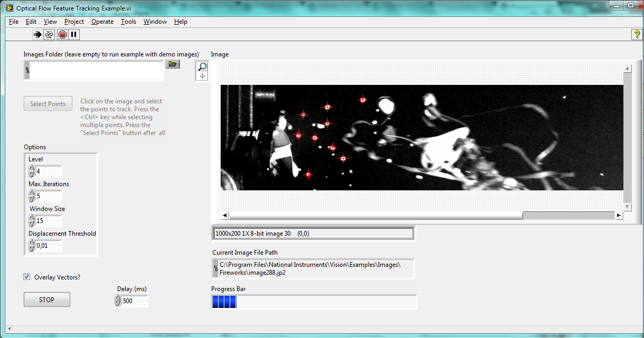Click the Max. Iterations stepper arrows
This screenshot has width=644, height=338.
point(32,196)
